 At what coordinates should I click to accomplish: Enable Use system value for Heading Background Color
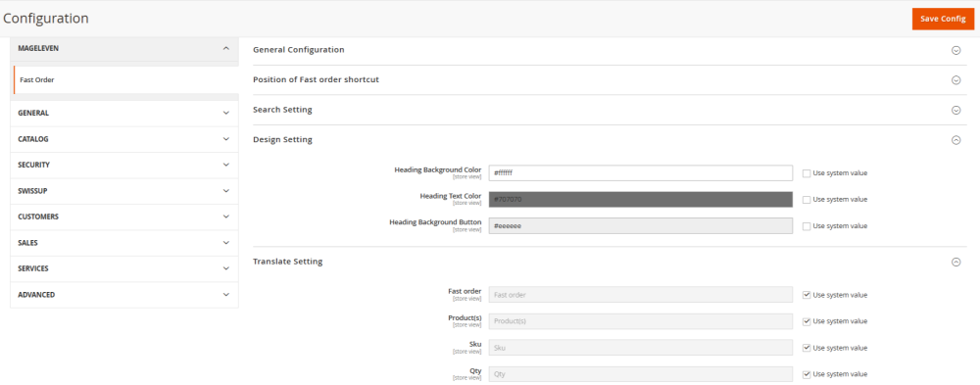(807, 173)
